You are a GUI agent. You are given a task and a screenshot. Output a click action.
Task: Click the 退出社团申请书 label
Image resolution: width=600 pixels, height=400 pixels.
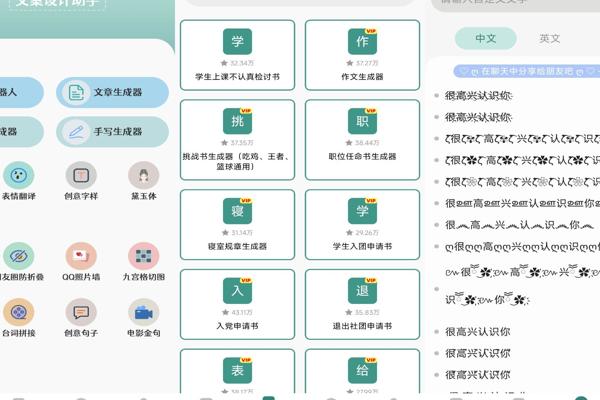[x=362, y=326]
